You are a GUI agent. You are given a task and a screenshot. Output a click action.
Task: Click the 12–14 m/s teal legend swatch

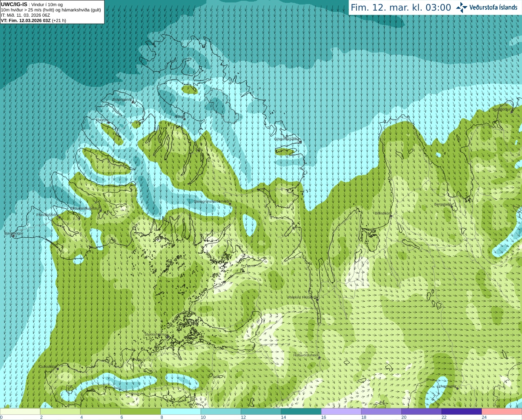click(x=261, y=411)
